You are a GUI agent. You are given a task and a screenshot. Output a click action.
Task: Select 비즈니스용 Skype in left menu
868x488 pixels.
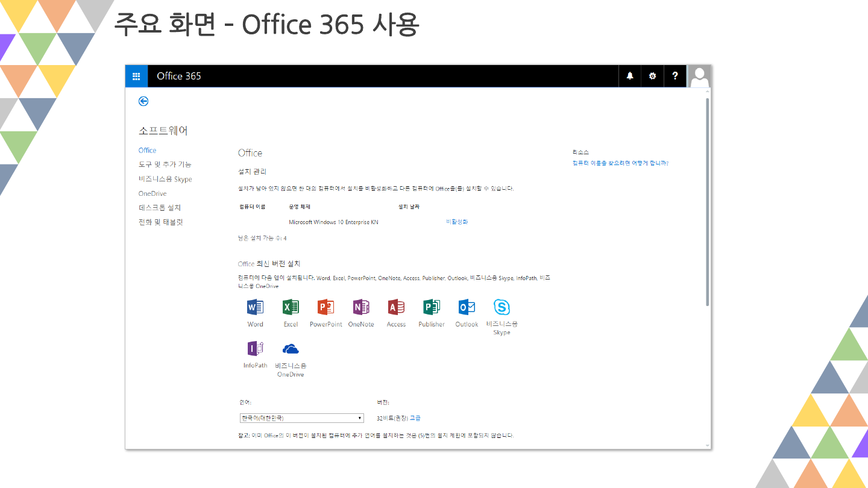pos(165,179)
